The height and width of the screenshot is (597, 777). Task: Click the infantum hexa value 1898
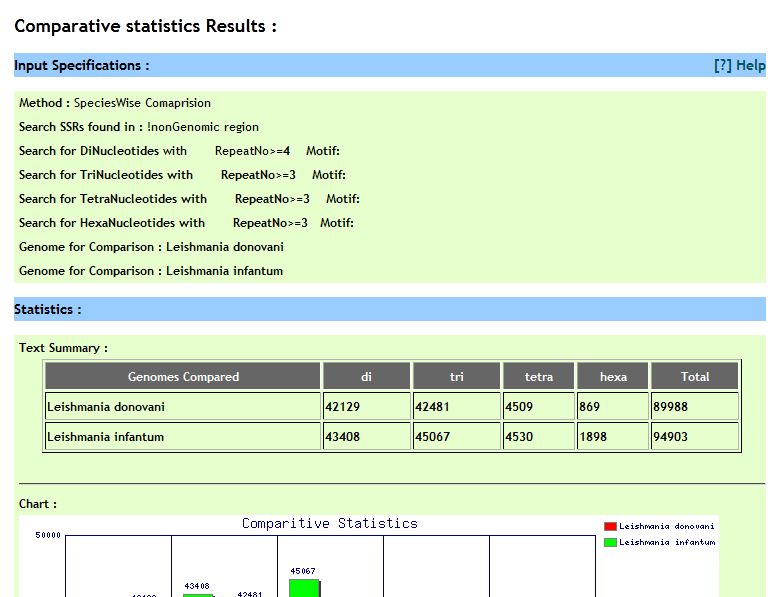[x=613, y=437]
